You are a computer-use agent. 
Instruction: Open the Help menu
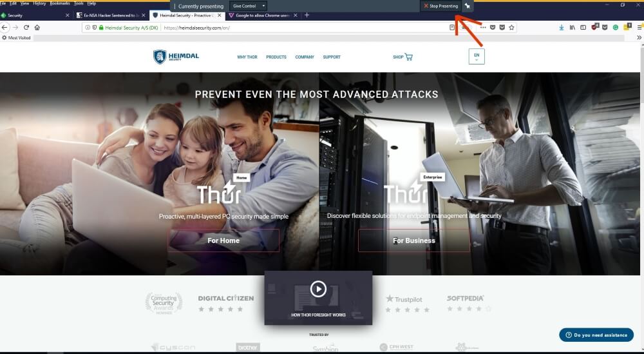91,3
